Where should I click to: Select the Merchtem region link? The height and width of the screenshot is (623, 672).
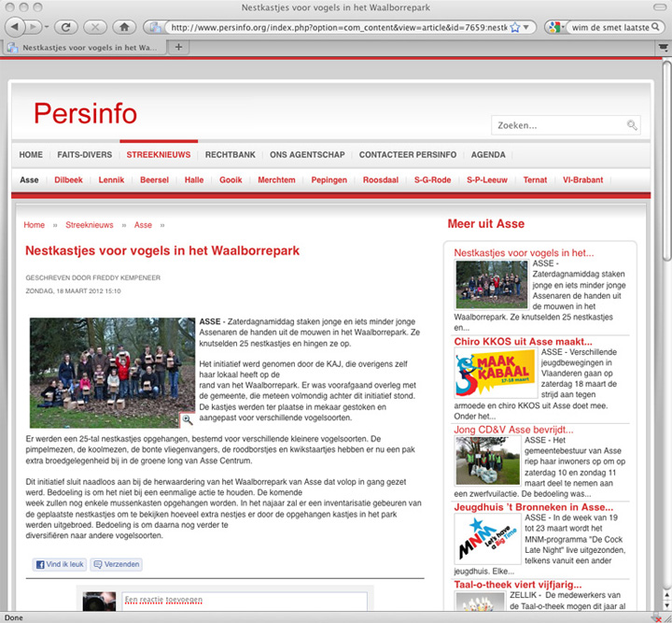[x=276, y=180]
